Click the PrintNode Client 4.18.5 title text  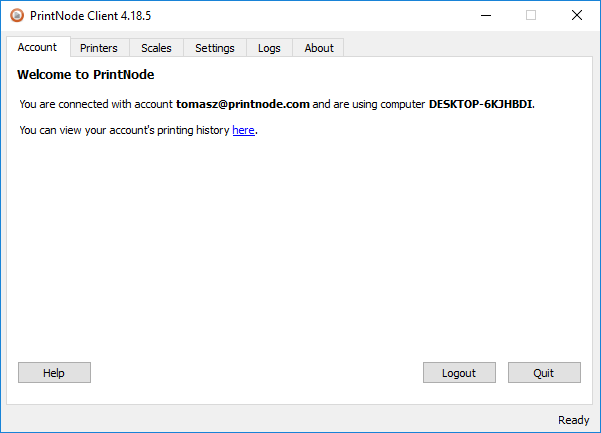click(x=90, y=16)
